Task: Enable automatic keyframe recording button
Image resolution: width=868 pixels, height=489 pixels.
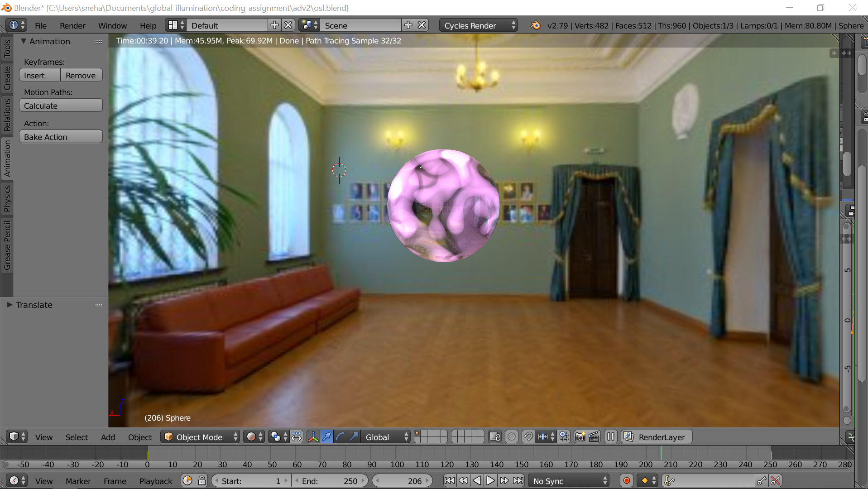Action: click(627, 481)
